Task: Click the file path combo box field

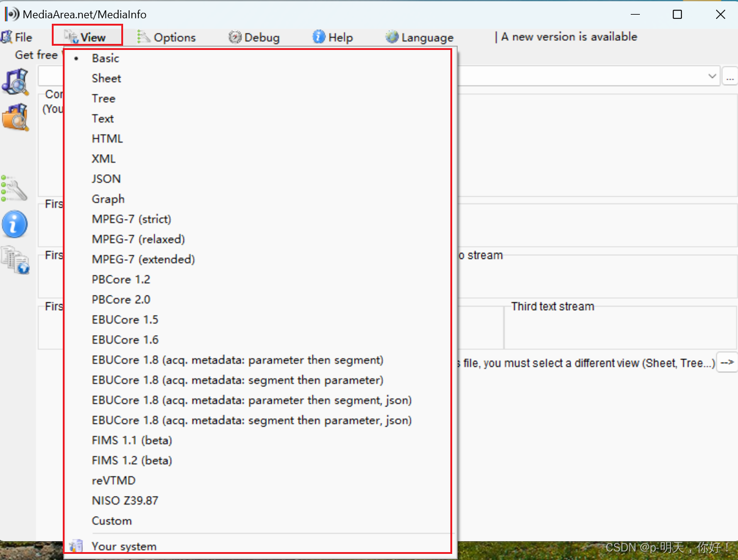Action: pyautogui.click(x=378, y=76)
